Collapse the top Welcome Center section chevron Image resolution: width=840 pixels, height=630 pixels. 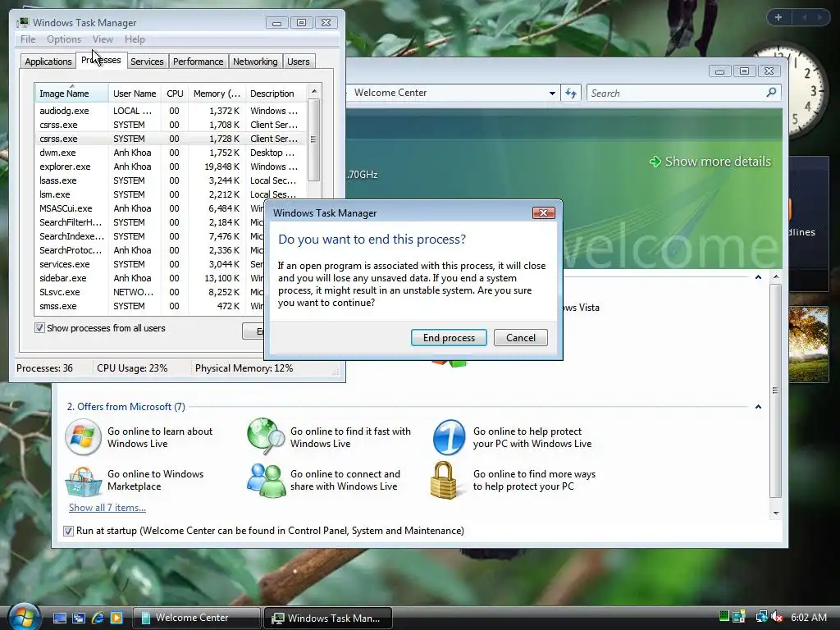click(758, 277)
